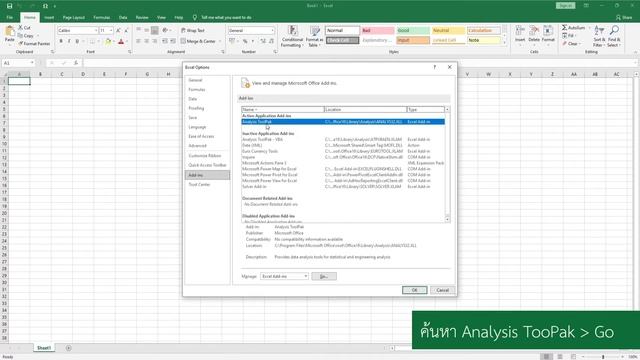The image size is (640, 360).
Task: Toggle Bold formatting
Action: click(x=61, y=41)
